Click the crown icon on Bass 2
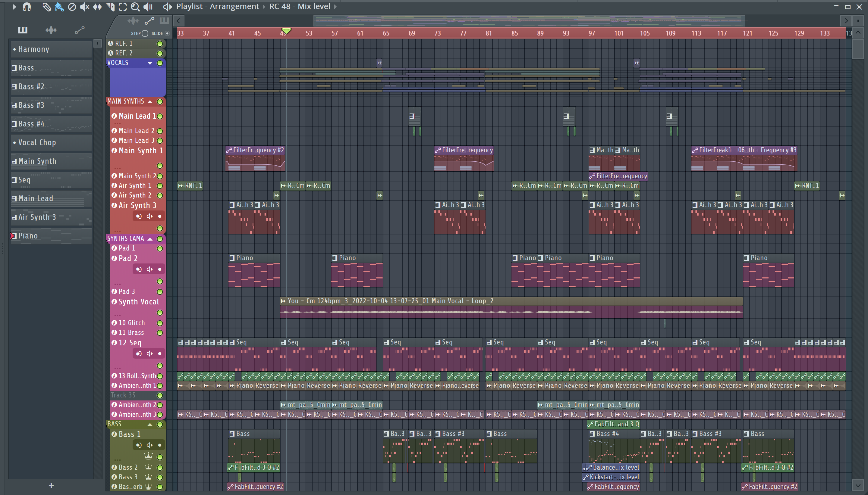 coord(148,468)
